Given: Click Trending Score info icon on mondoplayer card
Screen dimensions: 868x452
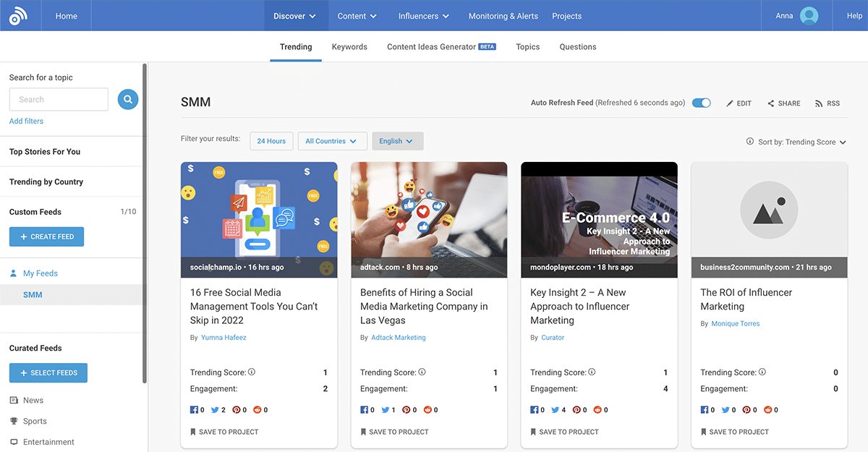Looking at the screenshot, I should pos(592,372).
